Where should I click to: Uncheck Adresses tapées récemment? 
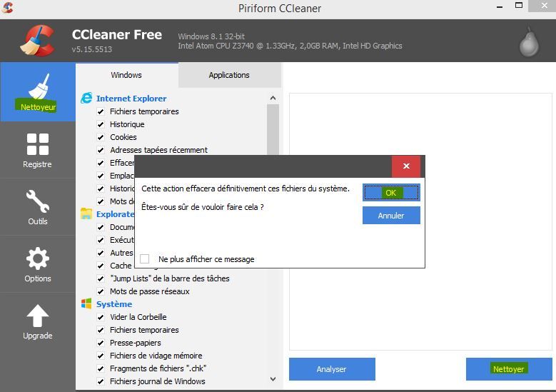click(101, 150)
